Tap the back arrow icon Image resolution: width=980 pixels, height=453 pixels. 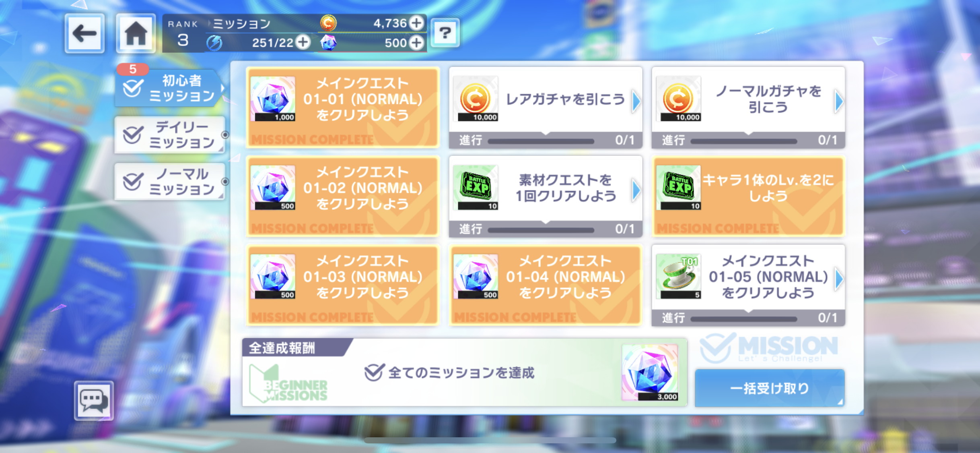pyautogui.click(x=85, y=33)
